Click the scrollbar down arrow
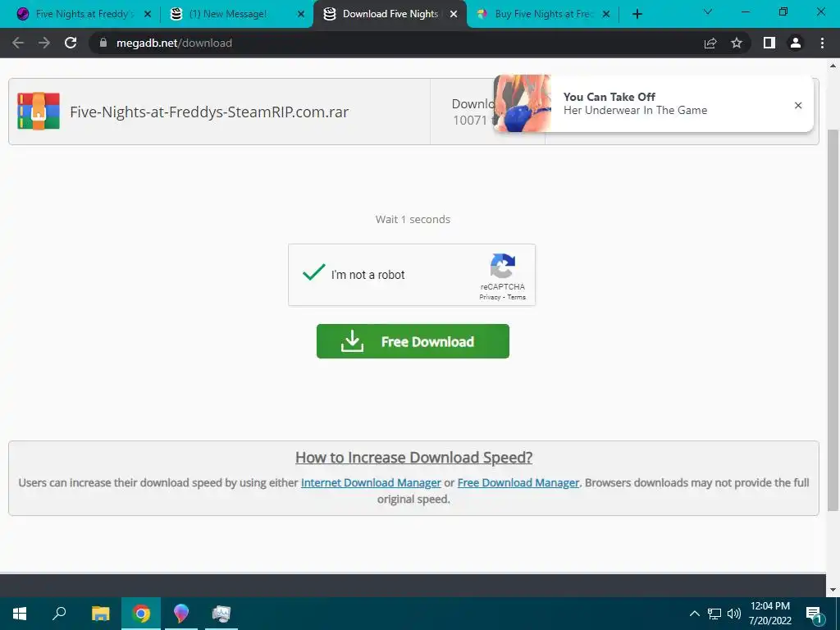Screen dimensions: 840x630 [833, 590]
